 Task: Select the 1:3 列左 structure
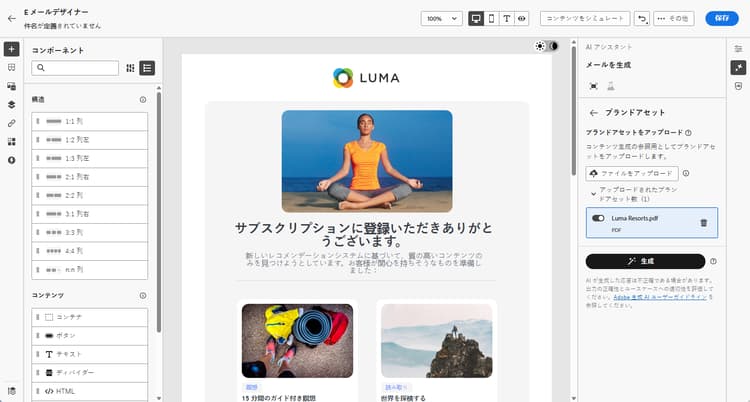(89, 158)
